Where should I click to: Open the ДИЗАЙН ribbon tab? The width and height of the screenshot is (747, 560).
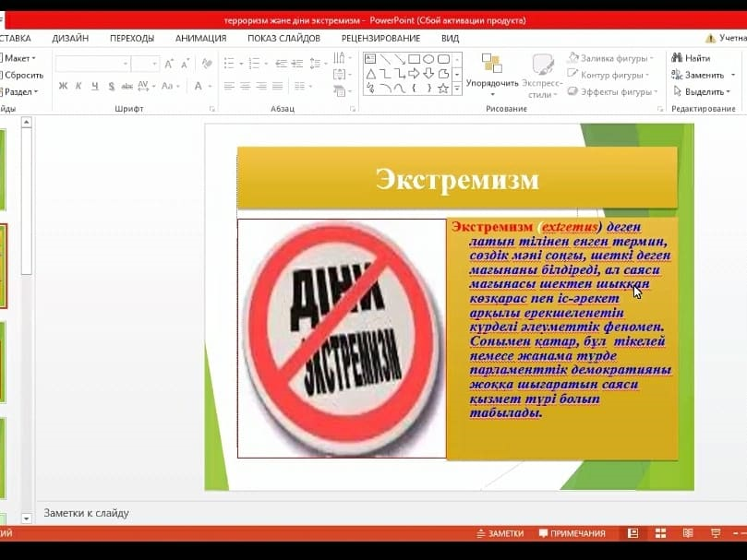[70, 38]
